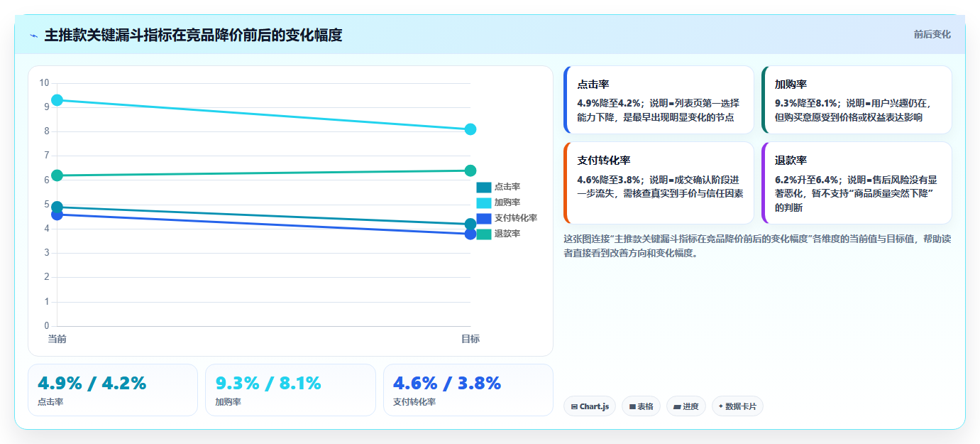
Task: Toggle 退款率 legend color box
Action: click(x=483, y=234)
